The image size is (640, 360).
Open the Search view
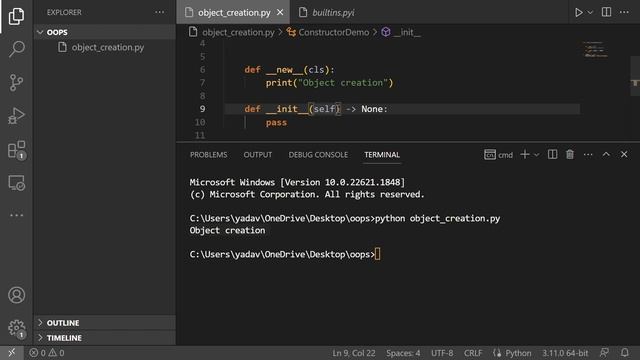coord(16,49)
